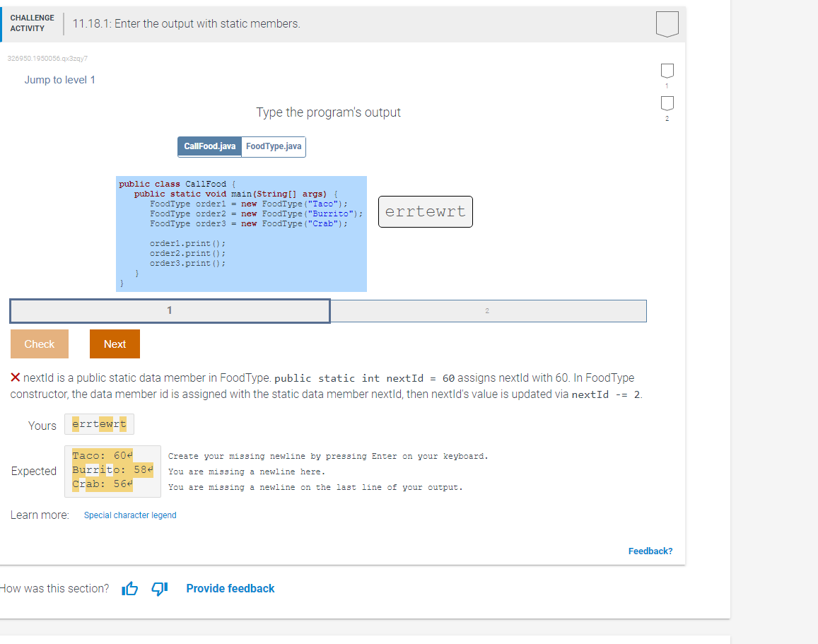Viewport: 818px width, 644px height.
Task: Click the thumbs up feedback icon
Action: point(129,587)
